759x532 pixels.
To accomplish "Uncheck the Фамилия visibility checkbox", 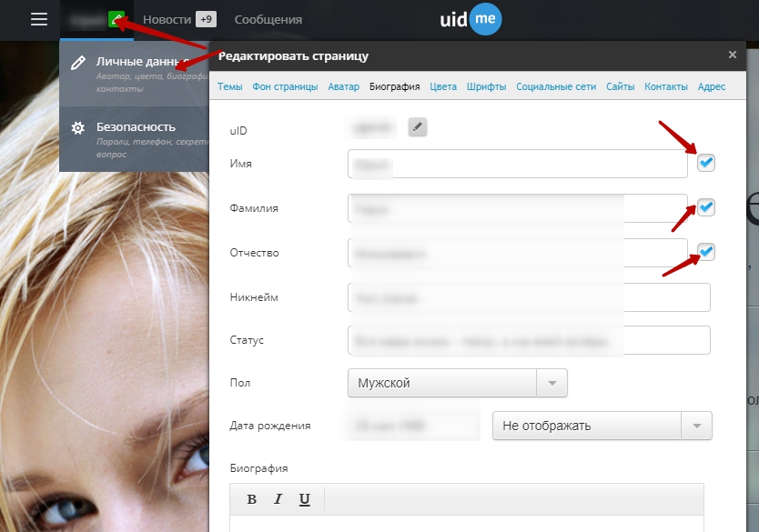I will point(706,207).
